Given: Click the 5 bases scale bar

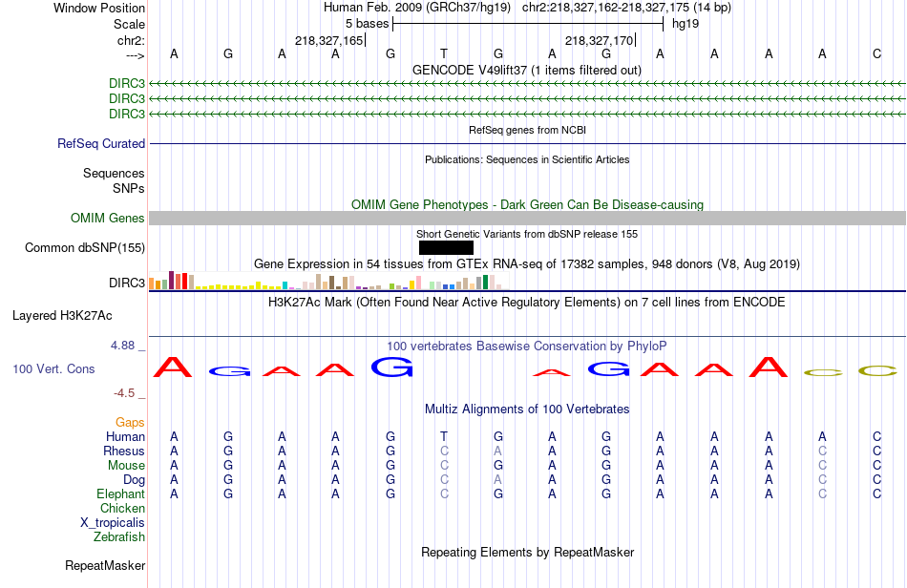Looking at the screenshot, I should (x=528, y=24).
